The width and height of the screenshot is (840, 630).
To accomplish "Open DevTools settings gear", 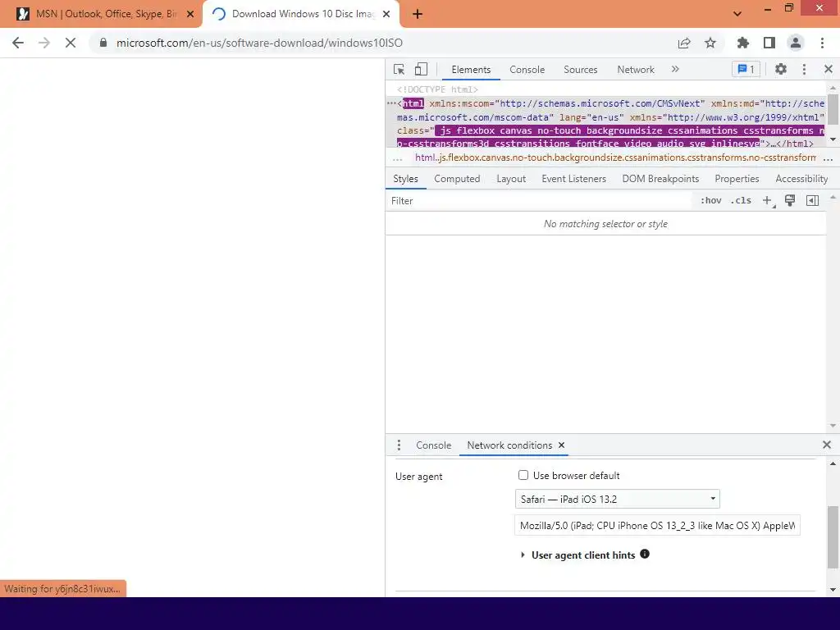I will click(781, 69).
